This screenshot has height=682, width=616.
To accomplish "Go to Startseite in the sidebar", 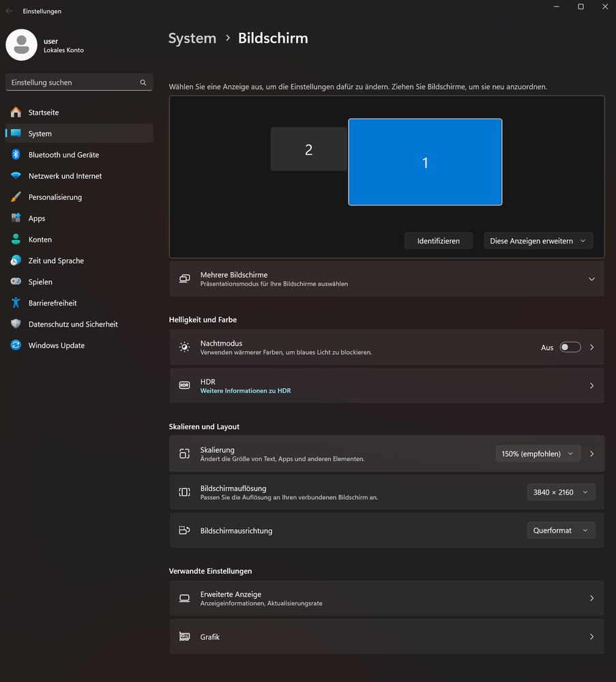I will tap(44, 113).
